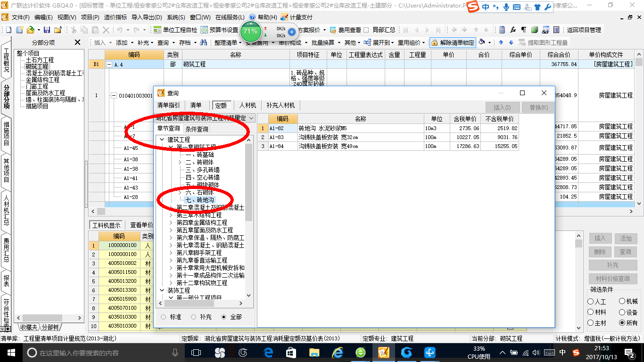Screen dimensions: 644x362
Task: Open the 其他 dropdown in toolbar
Action: [353, 42]
